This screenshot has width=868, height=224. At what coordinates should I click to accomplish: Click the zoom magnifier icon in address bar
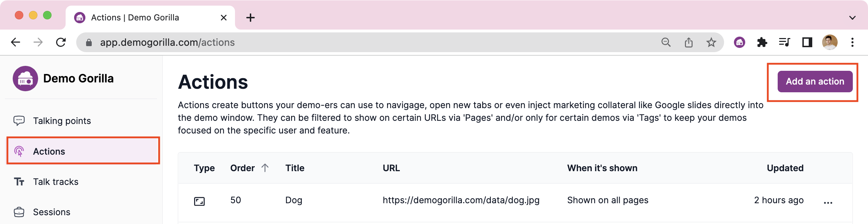(x=666, y=43)
